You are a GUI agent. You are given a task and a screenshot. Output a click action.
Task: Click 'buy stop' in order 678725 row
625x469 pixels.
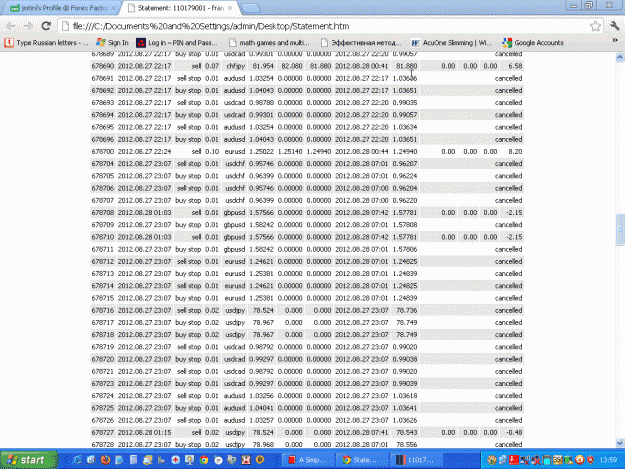188,408
